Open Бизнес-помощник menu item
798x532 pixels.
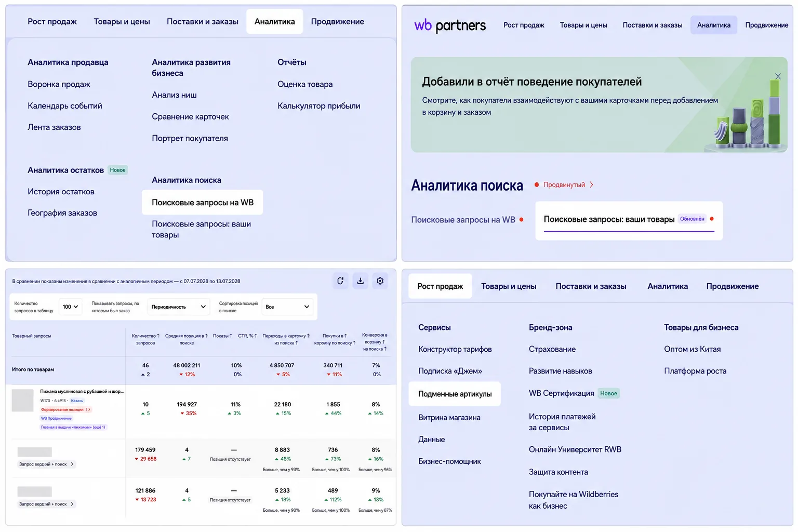[x=449, y=461]
